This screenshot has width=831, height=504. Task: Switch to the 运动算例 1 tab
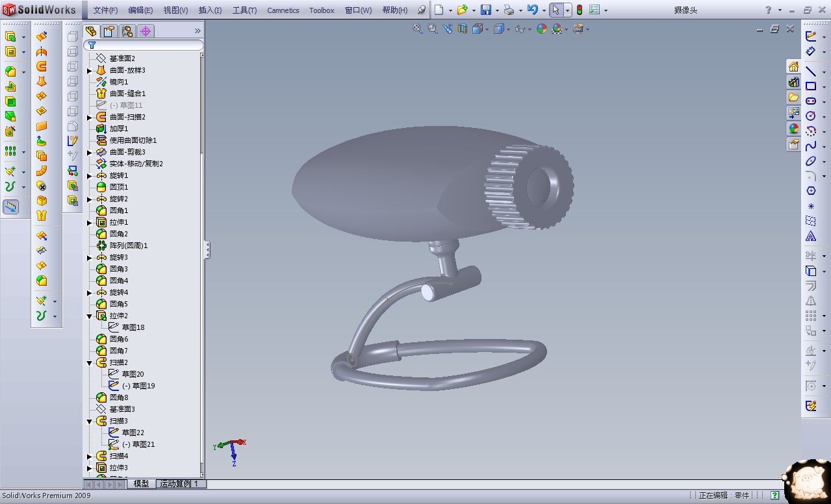181,484
